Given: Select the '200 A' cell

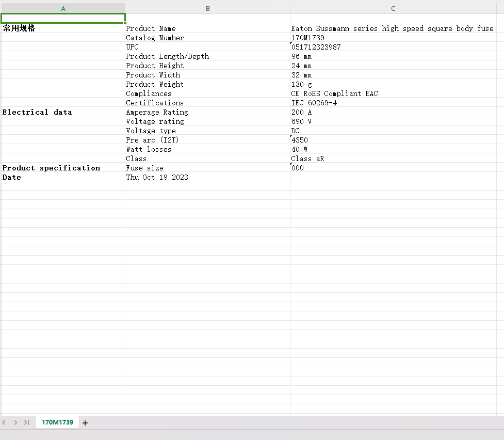Looking at the screenshot, I should (393, 112).
